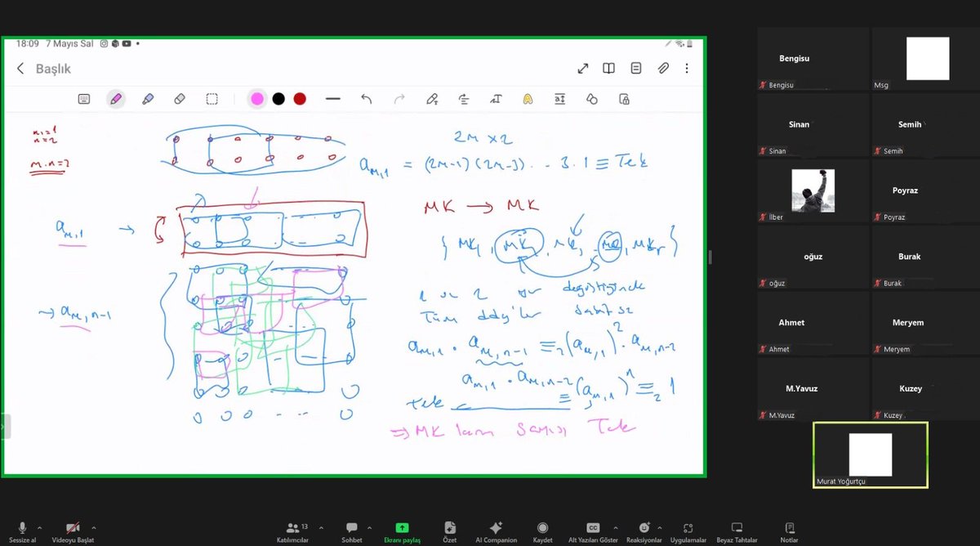Convert handwriting to text
The image size is (980, 546).
point(496,99)
